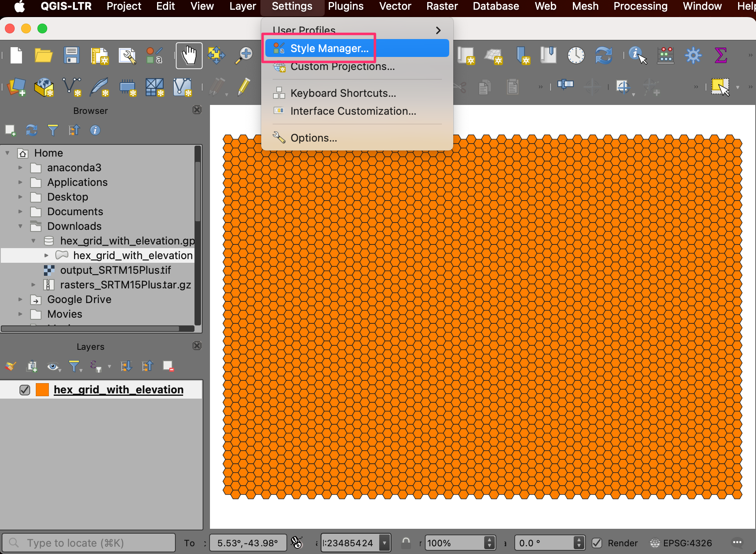Image resolution: width=756 pixels, height=554 pixels.
Task: Toggle the Render checkbox in status bar
Action: [x=597, y=543]
